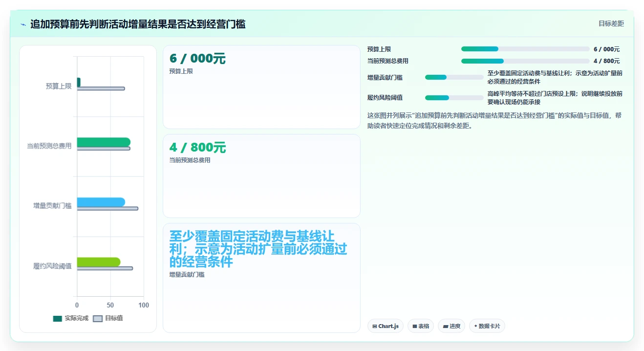Screen dimensions: 644x351
Task: Click the 6 / 000元 card value
Action: [197, 59]
